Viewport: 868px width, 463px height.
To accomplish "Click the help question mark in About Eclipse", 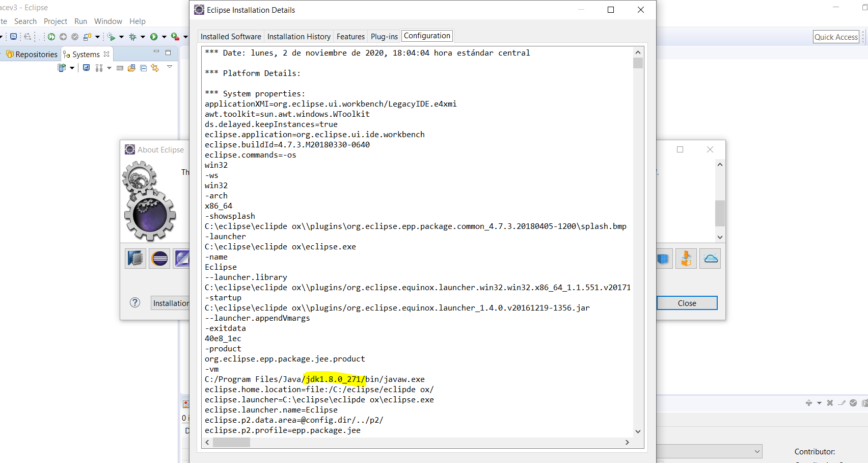I will (x=135, y=302).
